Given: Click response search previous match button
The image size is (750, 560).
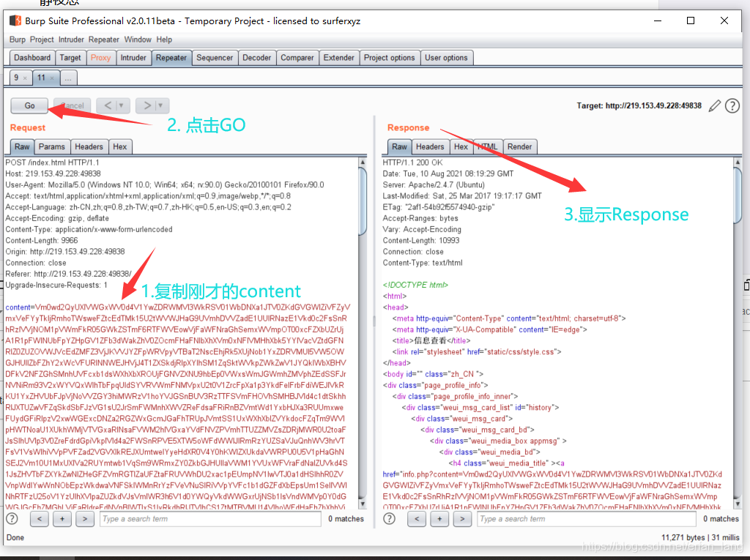Looking at the screenshot, I should [417, 519].
